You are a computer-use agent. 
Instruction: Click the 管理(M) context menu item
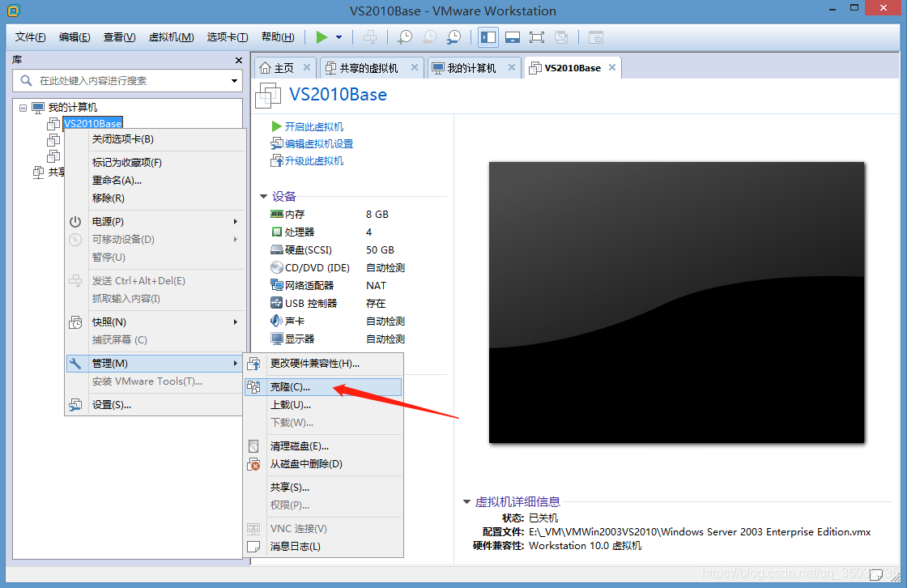coord(155,364)
